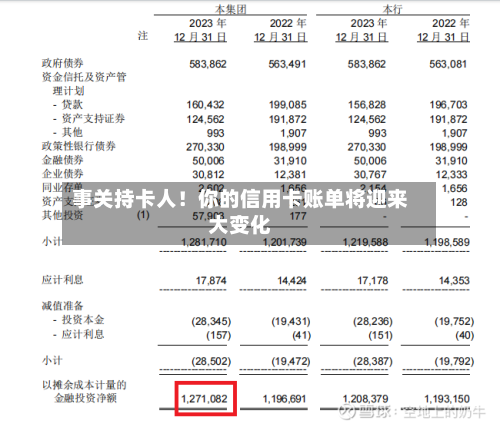Screen dimensions: 500x427
Task: Open the headline 事关持卡人!你的信用卡账单将迎来大变化
Action: (x=240, y=211)
